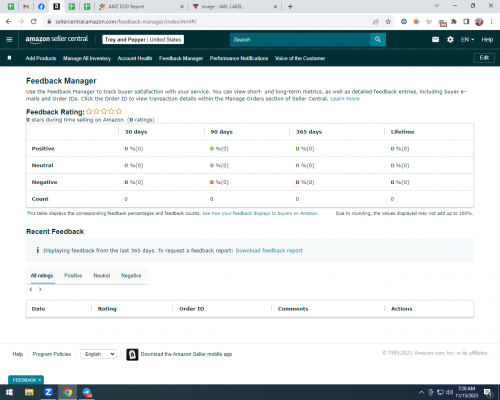Expand the EN language dropdown
This screenshot has width=500, height=400.
pyautogui.click(x=467, y=40)
